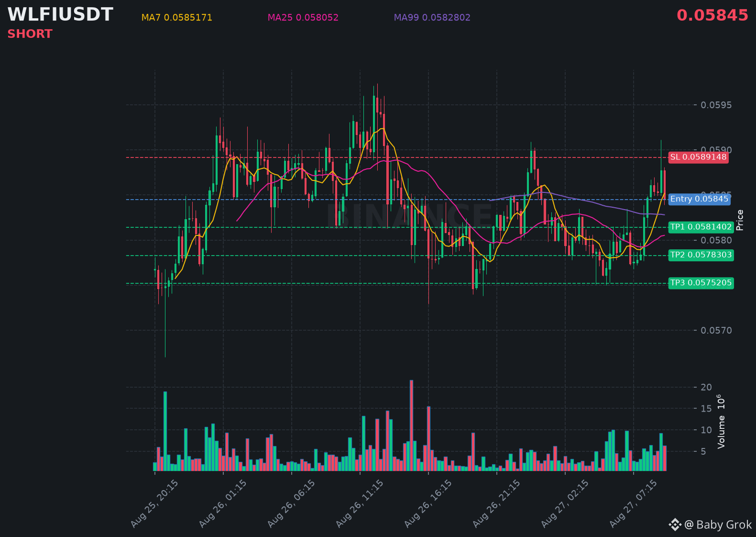Click the tallest red volume bar
Screen dimensions: 756x537
pyautogui.click(x=411, y=425)
